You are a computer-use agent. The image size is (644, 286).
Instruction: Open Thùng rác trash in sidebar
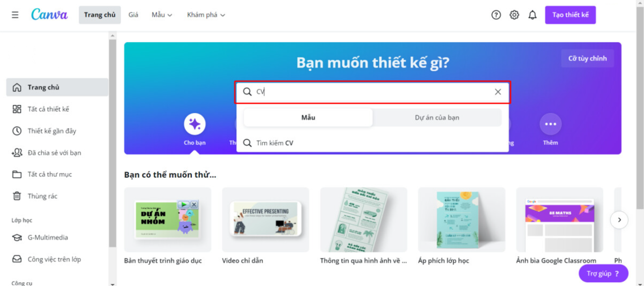click(35, 196)
